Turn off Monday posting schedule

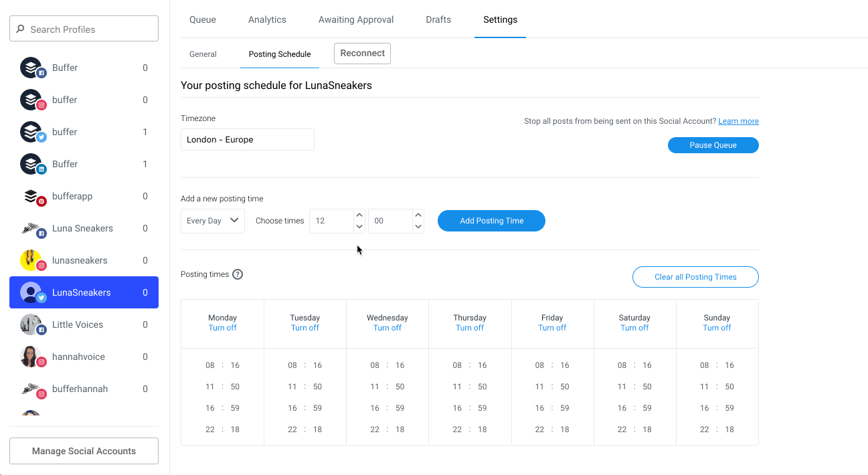222,328
